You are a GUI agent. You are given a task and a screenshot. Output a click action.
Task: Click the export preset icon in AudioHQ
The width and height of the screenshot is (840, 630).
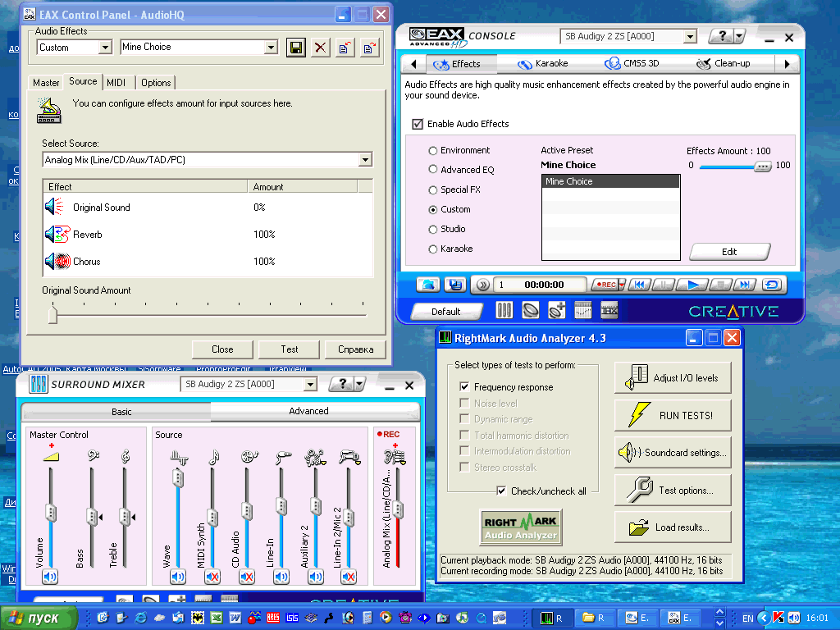(x=370, y=48)
